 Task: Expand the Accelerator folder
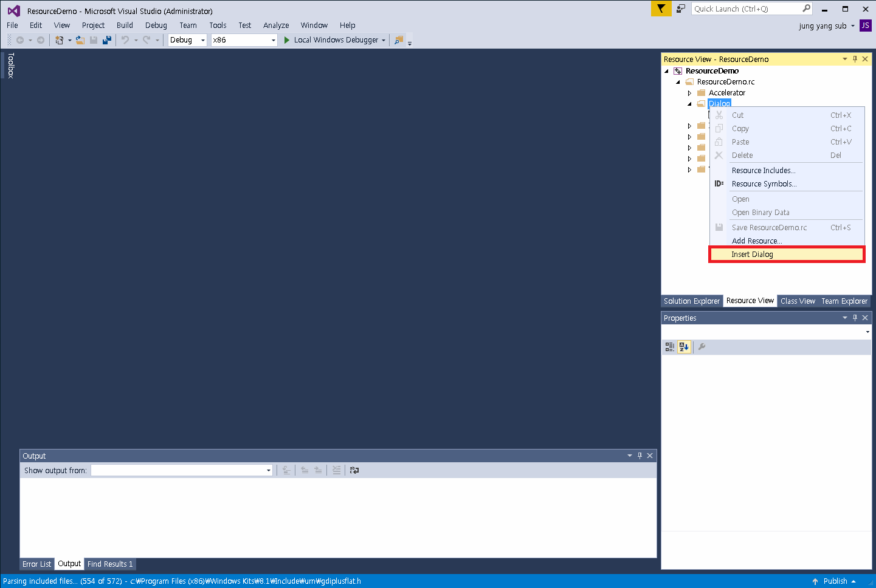(x=689, y=93)
